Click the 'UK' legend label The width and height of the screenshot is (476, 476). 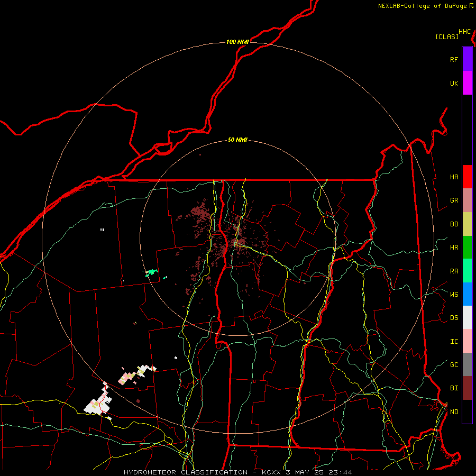click(x=454, y=83)
